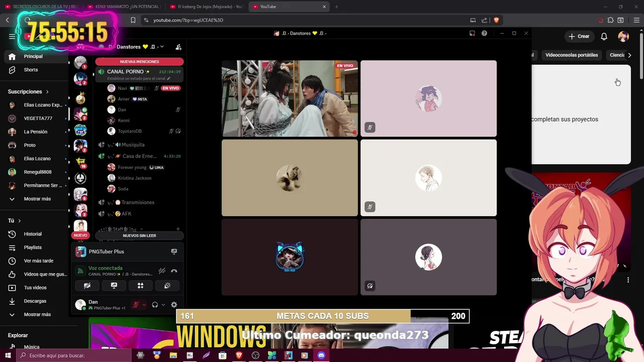
Task: Open the Discord soundboard button
Action: click(167, 286)
